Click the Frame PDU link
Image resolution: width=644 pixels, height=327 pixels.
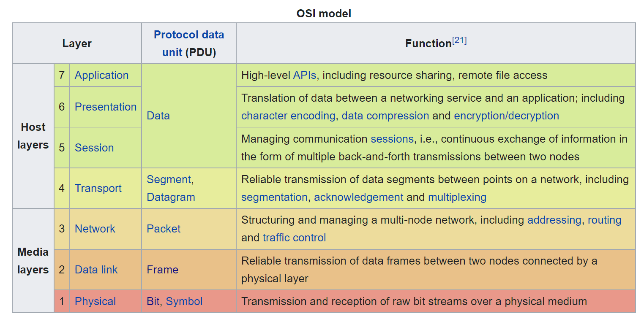click(x=163, y=270)
